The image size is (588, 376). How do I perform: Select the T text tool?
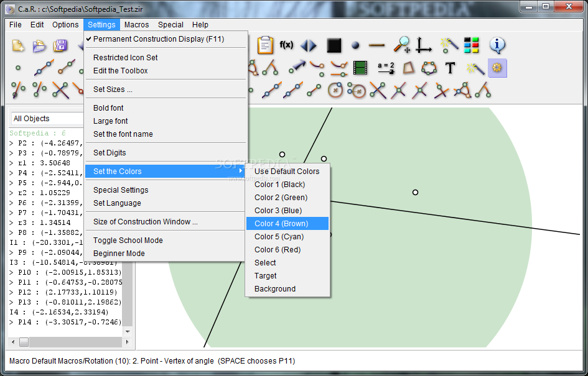click(450, 68)
